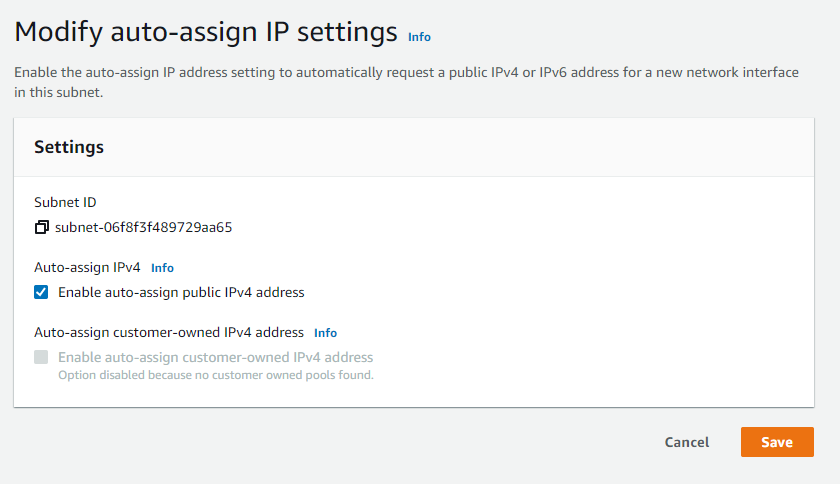Click 'Enable auto-assign customer-owned IPv4 address' label
Screen dimensions: 840x484
(215, 357)
